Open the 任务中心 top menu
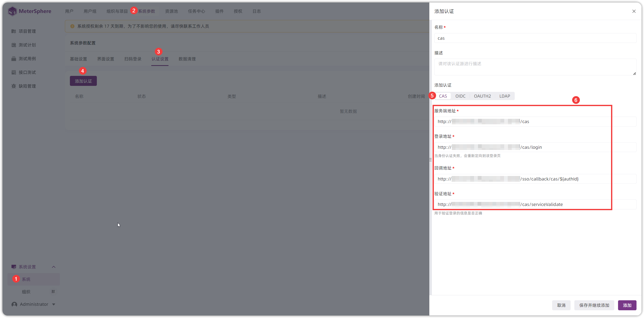Screen dimensions: 644x318 [x=196, y=11]
